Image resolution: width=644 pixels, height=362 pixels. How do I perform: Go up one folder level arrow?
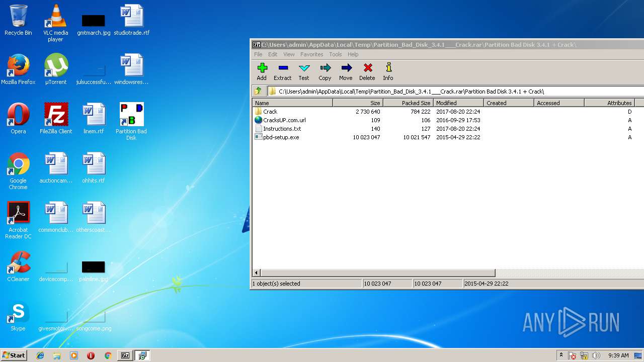click(258, 91)
